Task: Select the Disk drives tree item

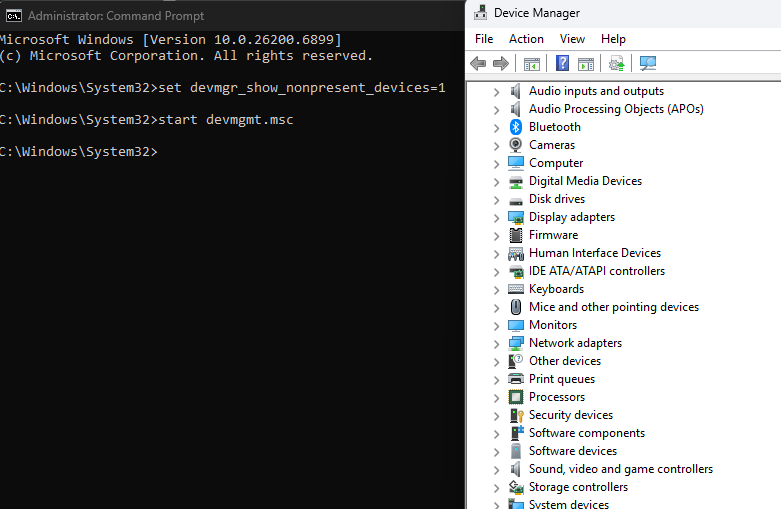Action: coord(556,199)
